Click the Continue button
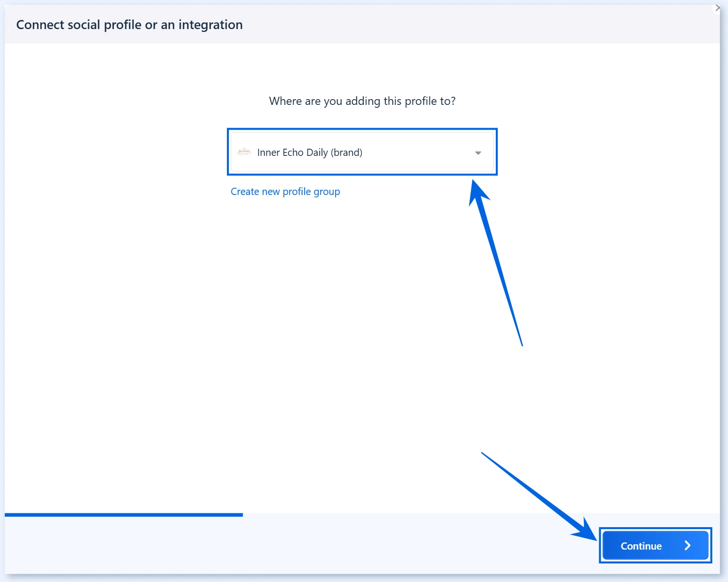This screenshot has height=582, width=728. point(656,545)
